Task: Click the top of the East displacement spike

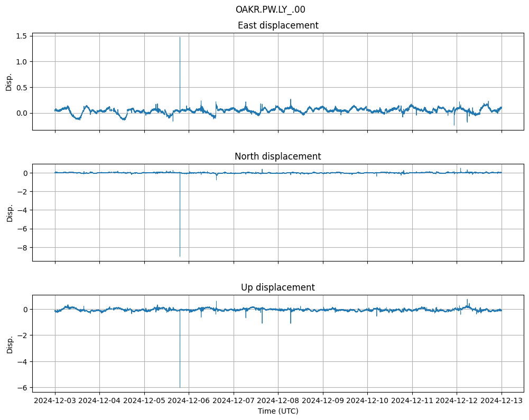Action: [x=180, y=37]
